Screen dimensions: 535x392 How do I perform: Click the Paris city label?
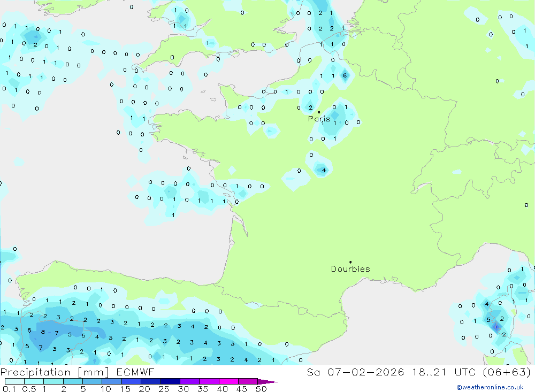319,119
